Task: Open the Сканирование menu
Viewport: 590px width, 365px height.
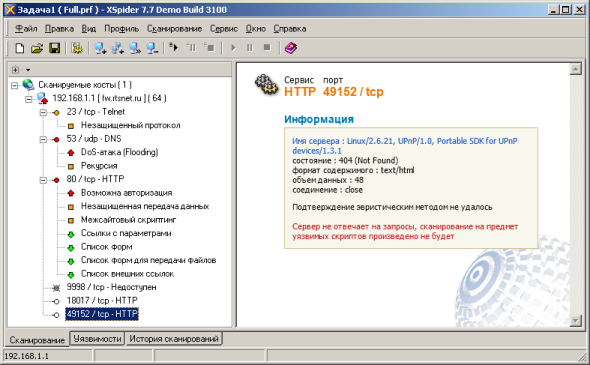Action: pyautogui.click(x=174, y=29)
